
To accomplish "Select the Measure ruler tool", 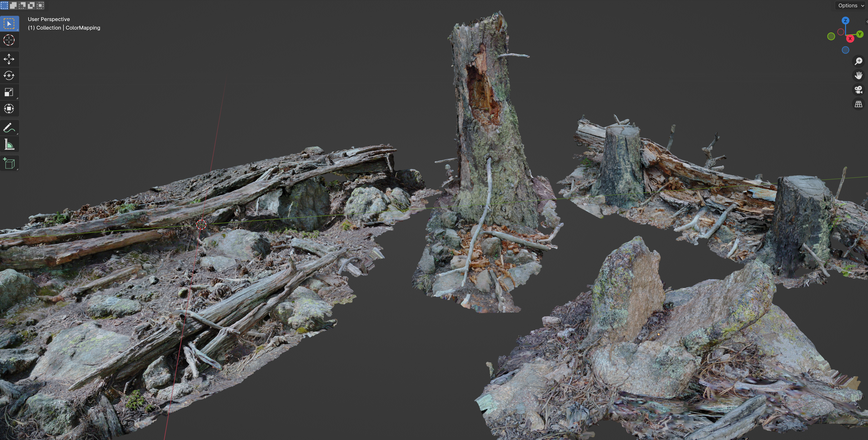I will coord(9,145).
